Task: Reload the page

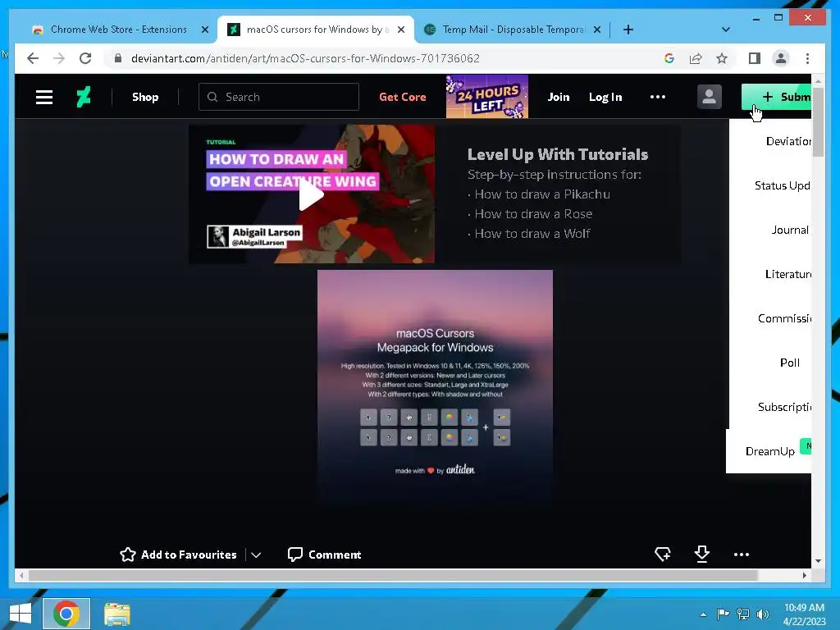Action: (85, 58)
